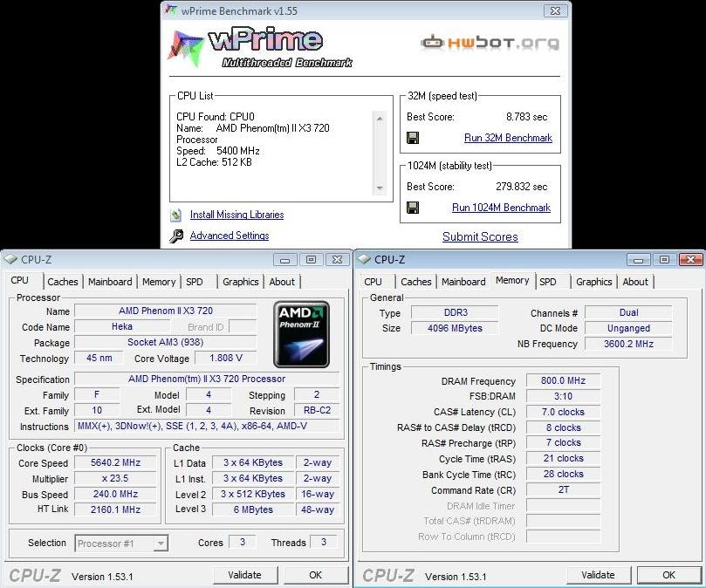Open SPD tab in right CPU-Z
This screenshot has width=706, height=588.
tap(548, 282)
